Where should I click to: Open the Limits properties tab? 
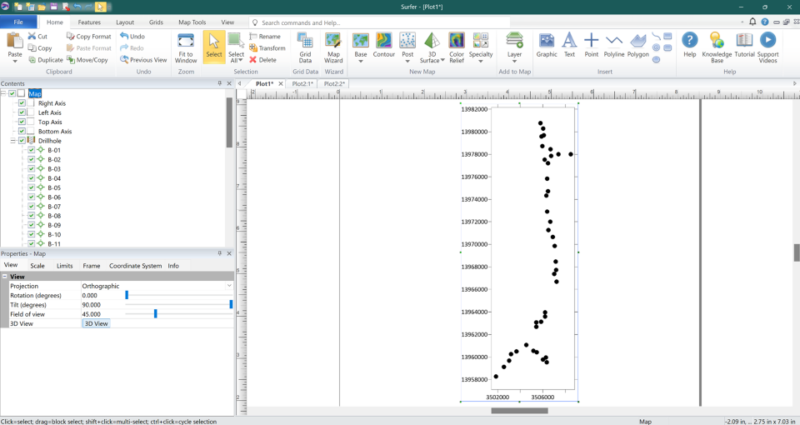[x=65, y=265]
